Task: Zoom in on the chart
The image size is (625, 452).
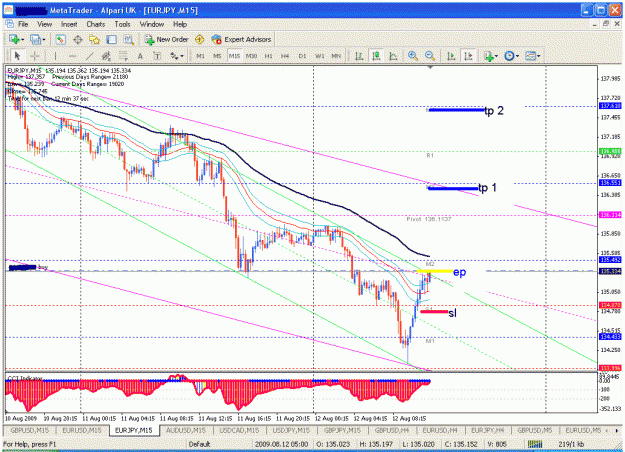Action: 413,56
